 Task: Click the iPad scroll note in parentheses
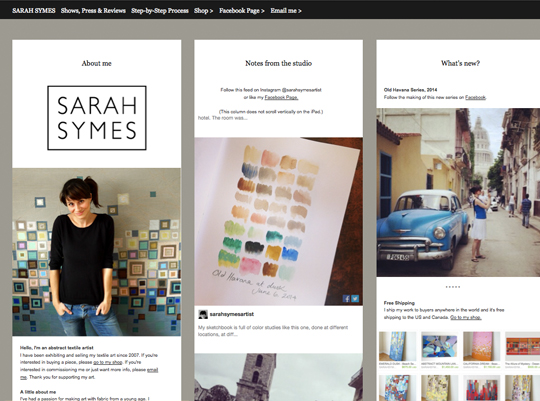click(271, 112)
